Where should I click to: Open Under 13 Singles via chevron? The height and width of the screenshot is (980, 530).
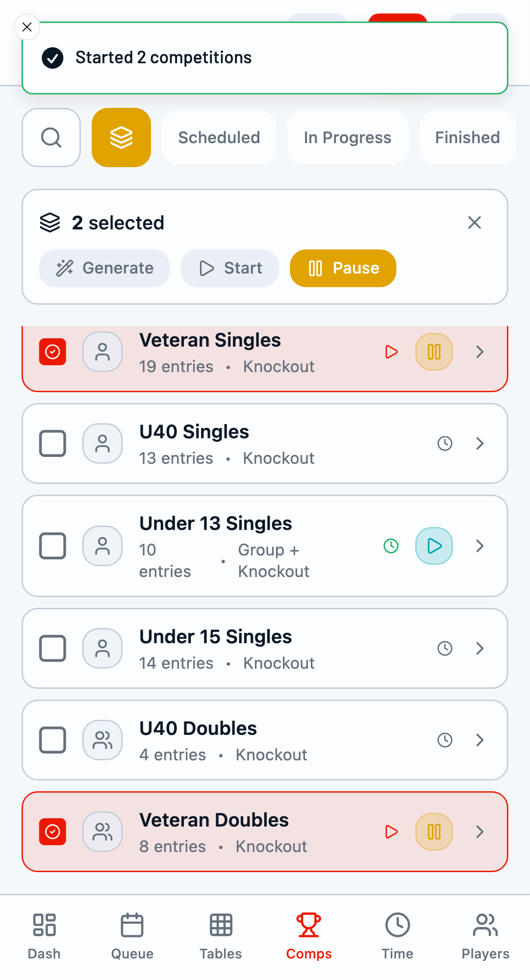coord(480,546)
